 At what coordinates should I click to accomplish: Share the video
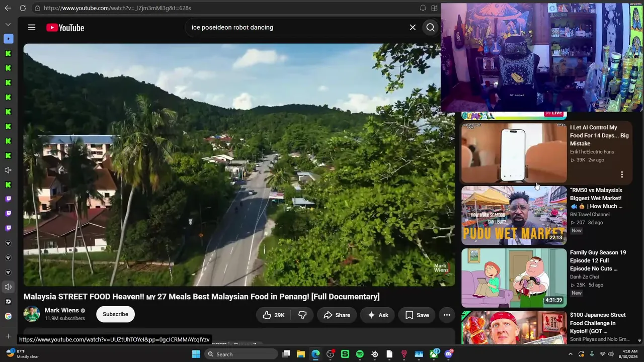337,315
